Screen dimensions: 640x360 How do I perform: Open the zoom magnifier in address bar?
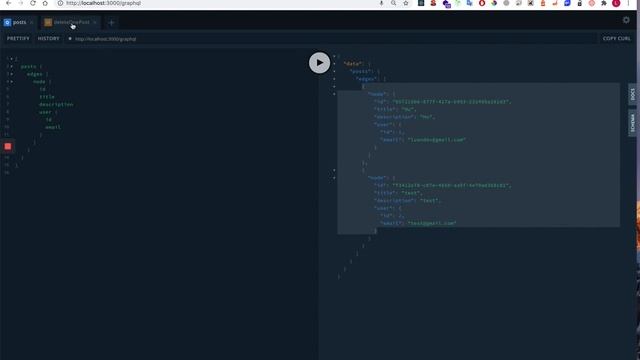click(x=393, y=3)
